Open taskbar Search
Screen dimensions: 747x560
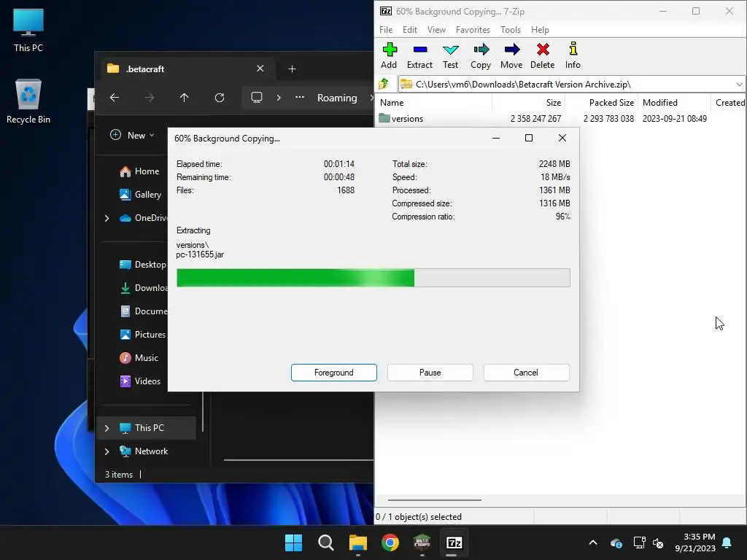[326, 542]
